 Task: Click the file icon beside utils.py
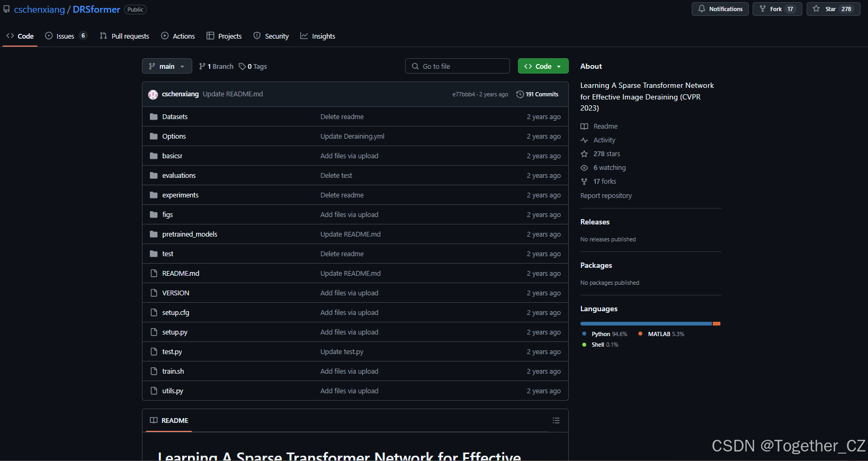154,391
